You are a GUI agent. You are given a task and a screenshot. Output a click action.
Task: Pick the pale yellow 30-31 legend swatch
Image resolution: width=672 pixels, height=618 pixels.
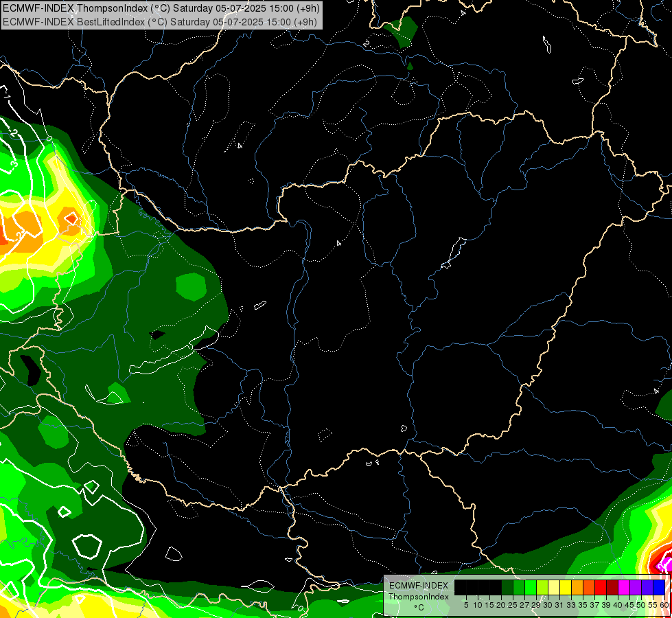tap(554, 587)
